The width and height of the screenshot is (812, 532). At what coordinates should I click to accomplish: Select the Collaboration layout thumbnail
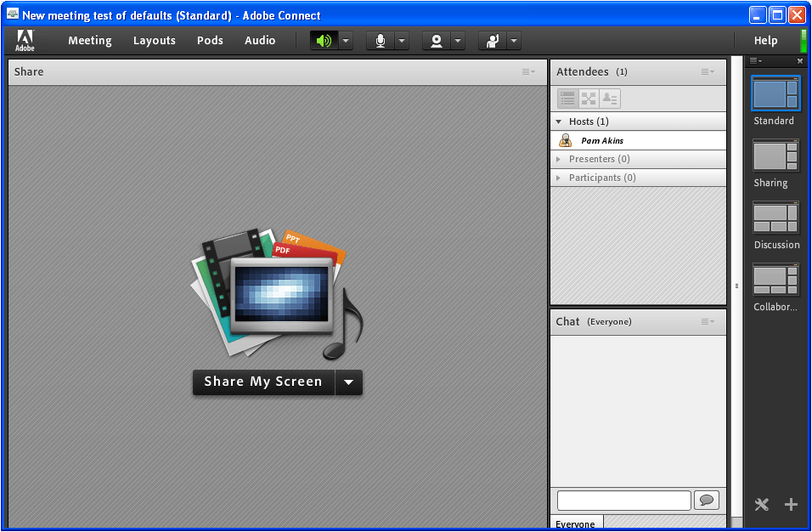point(775,280)
